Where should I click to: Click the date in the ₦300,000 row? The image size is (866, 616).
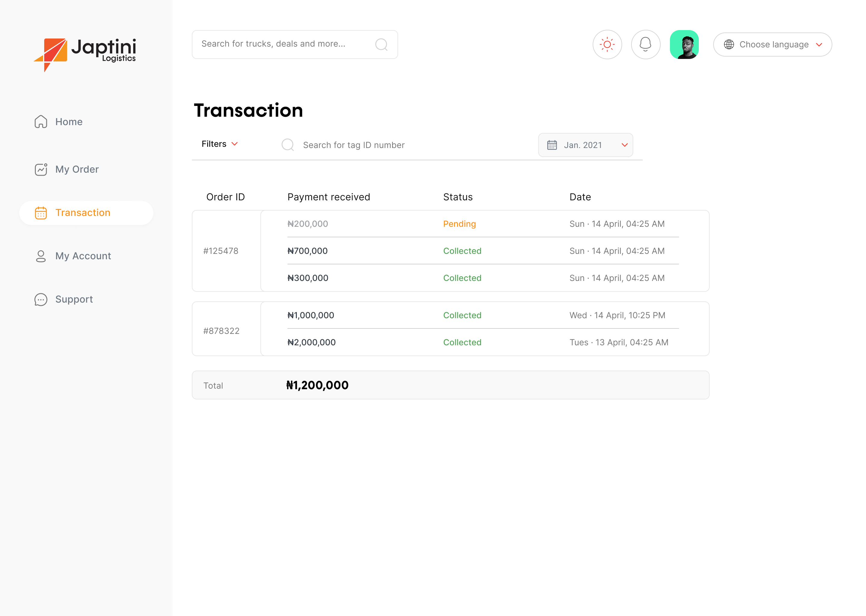[617, 278]
